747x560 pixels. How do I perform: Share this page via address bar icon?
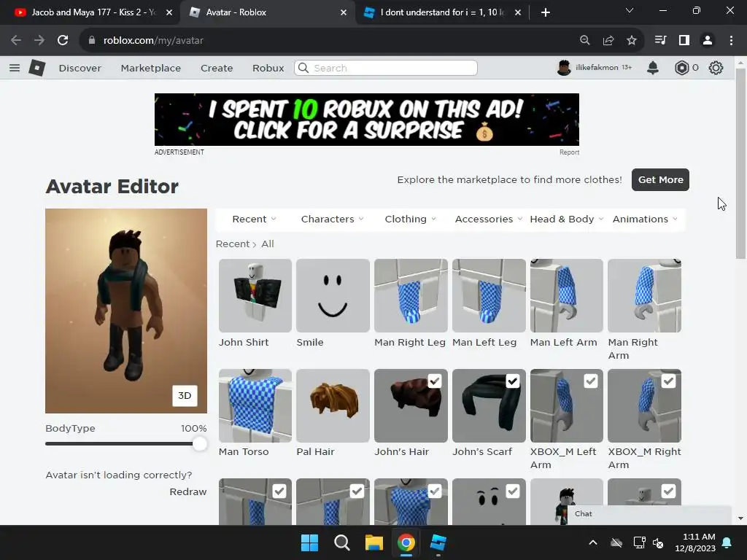pyautogui.click(x=608, y=41)
